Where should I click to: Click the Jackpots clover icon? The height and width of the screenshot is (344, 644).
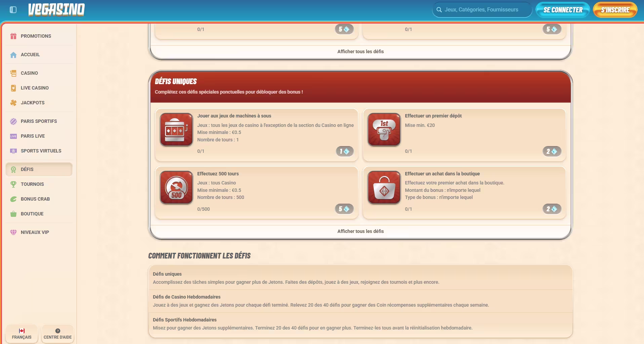(13, 103)
